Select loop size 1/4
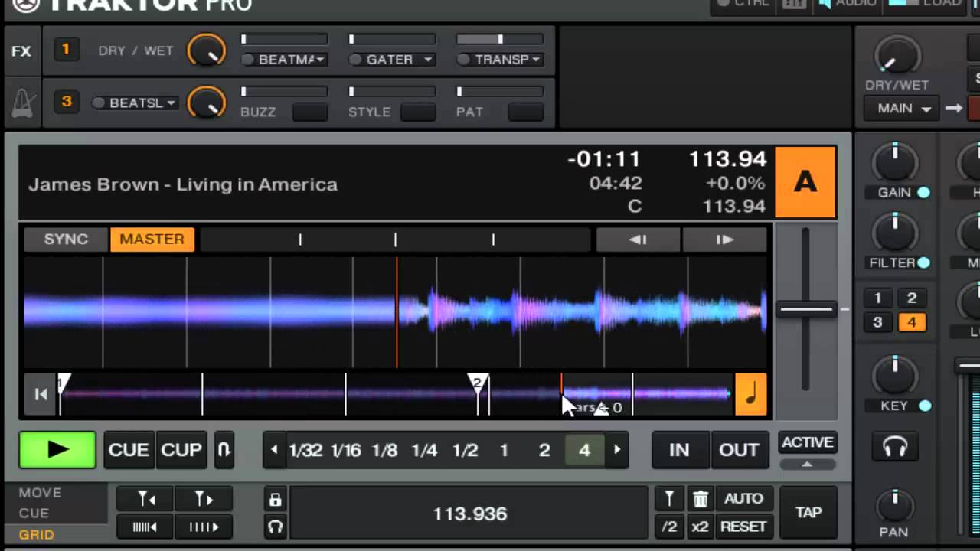 click(424, 450)
